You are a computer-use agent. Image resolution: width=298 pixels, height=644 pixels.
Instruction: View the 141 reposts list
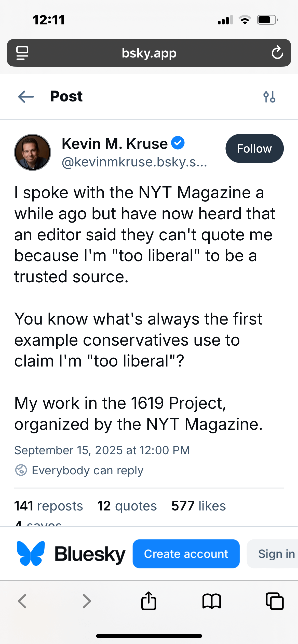pyautogui.click(x=49, y=506)
